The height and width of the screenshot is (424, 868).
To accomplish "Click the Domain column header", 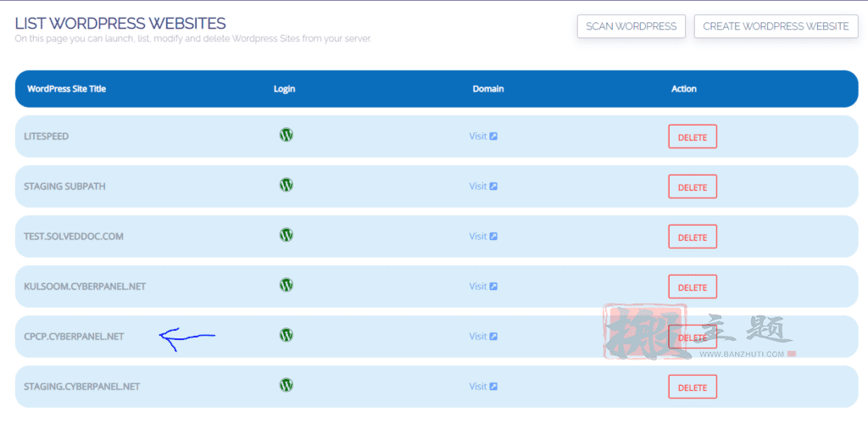I will (x=488, y=88).
